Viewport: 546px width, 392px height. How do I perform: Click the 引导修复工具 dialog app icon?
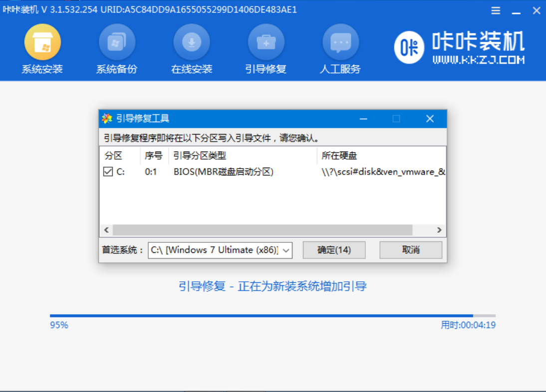click(x=107, y=119)
